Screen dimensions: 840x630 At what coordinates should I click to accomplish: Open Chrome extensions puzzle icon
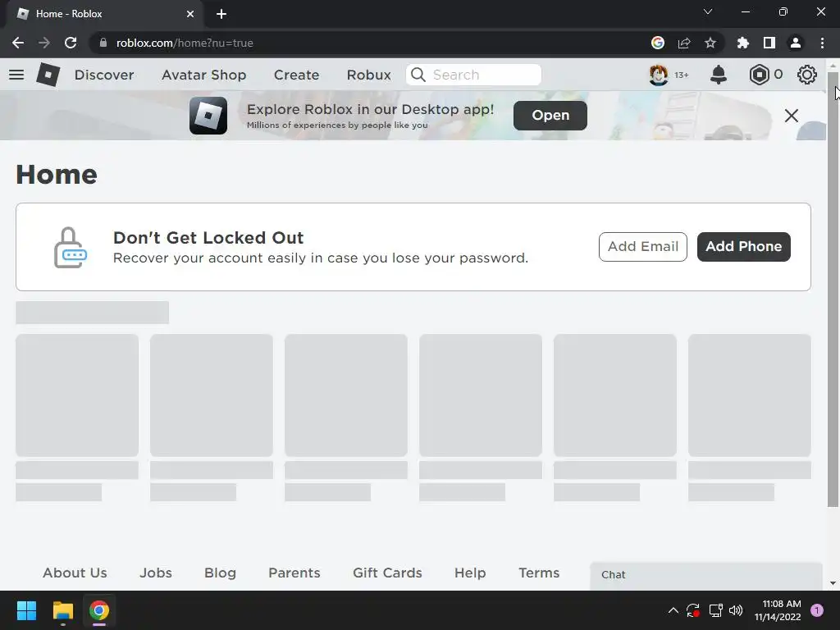click(x=743, y=43)
